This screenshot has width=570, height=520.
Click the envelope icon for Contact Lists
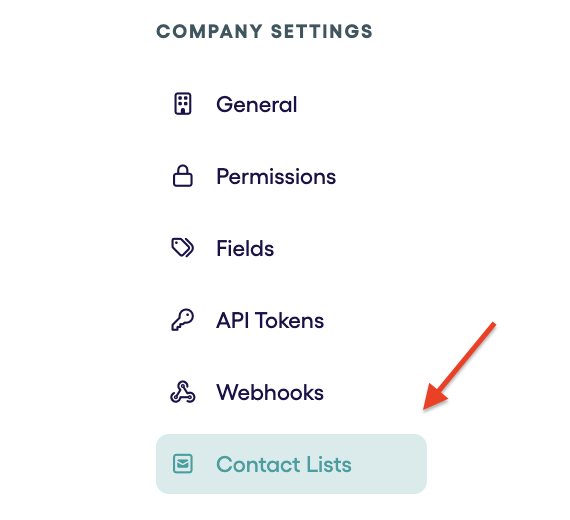tap(182, 464)
